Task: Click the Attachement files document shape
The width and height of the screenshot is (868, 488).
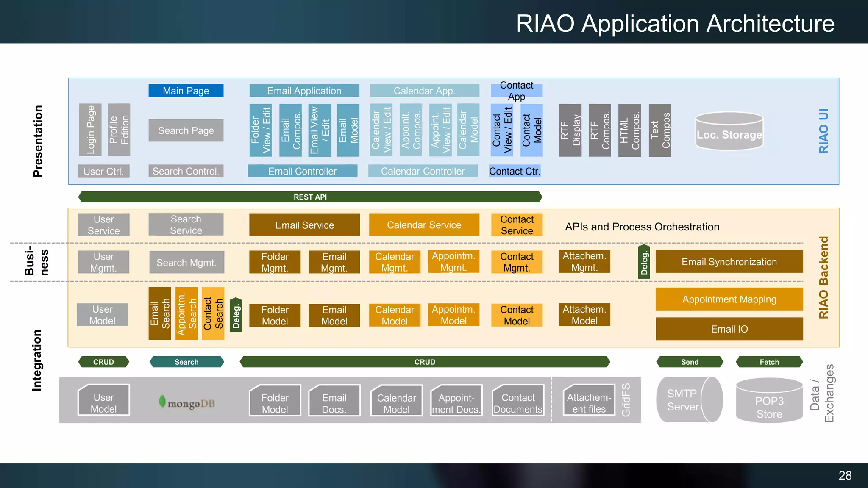Action: pyautogui.click(x=589, y=400)
